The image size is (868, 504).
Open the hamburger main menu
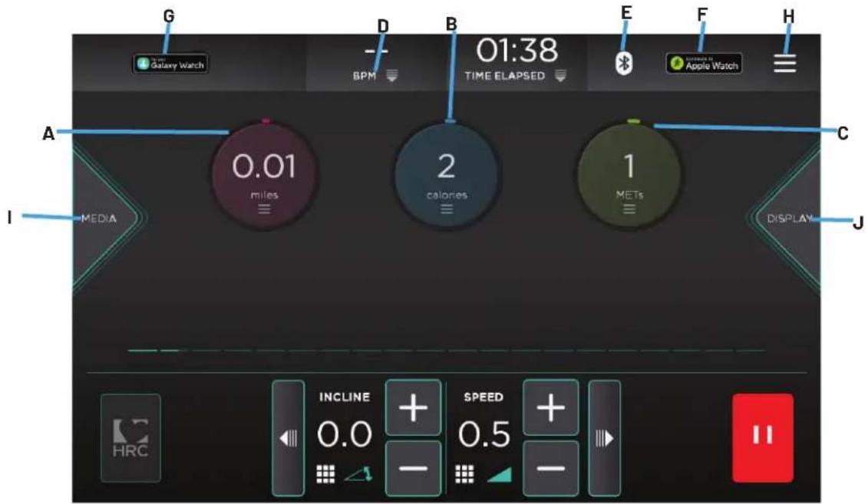(785, 63)
